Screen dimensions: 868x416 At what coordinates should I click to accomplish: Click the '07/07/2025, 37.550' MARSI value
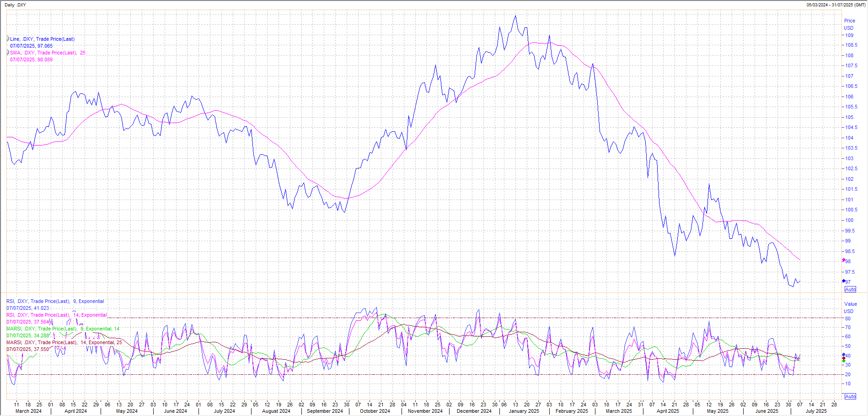(x=27, y=349)
